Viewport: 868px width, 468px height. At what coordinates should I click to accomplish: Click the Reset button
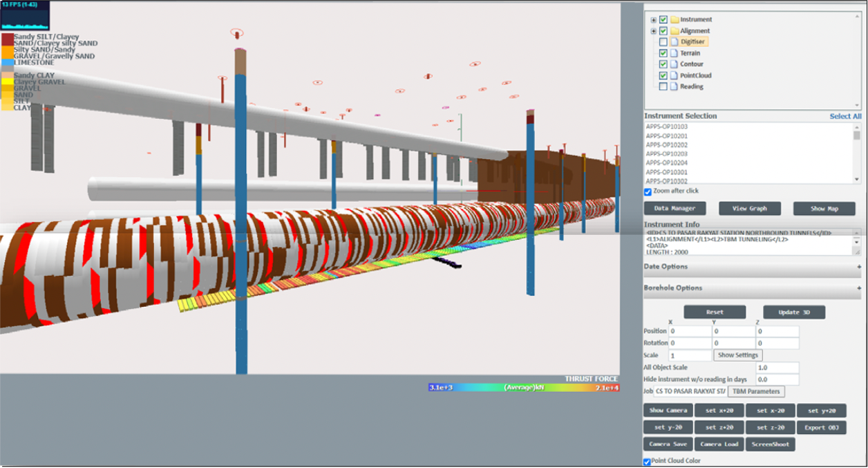pyautogui.click(x=715, y=312)
